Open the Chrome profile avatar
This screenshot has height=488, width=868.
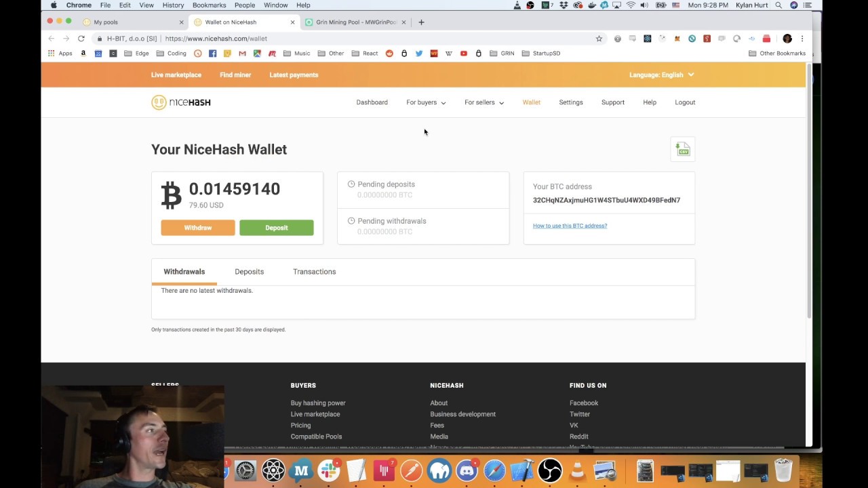coord(787,39)
